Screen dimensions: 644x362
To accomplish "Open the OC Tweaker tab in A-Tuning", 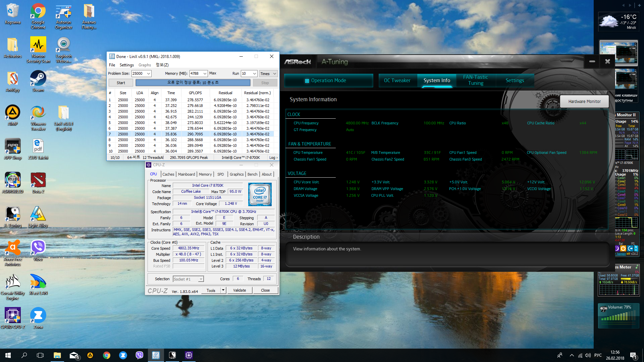I will tap(397, 80).
